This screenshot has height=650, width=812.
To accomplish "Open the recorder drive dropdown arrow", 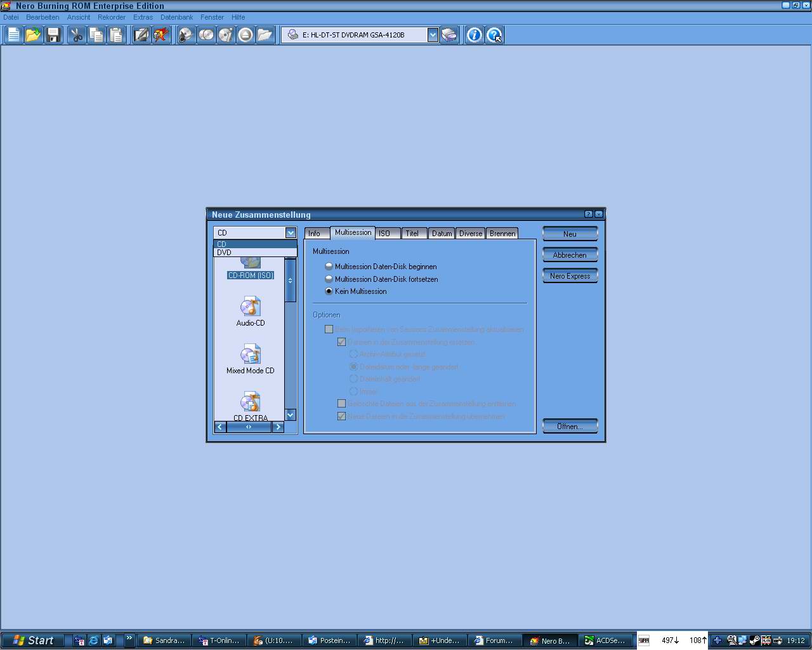I will tap(433, 35).
